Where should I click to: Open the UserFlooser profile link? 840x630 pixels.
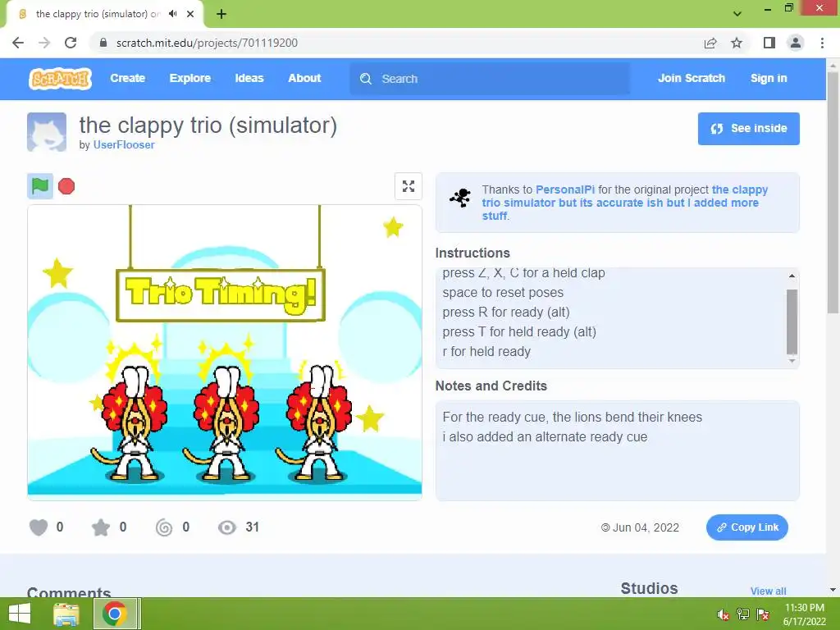tap(124, 144)
